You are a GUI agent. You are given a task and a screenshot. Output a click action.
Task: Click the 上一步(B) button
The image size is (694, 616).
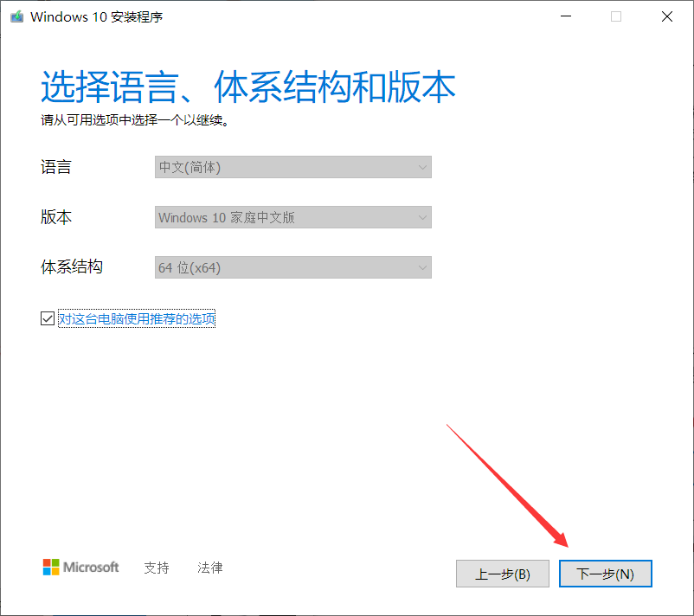coord(503,574)
